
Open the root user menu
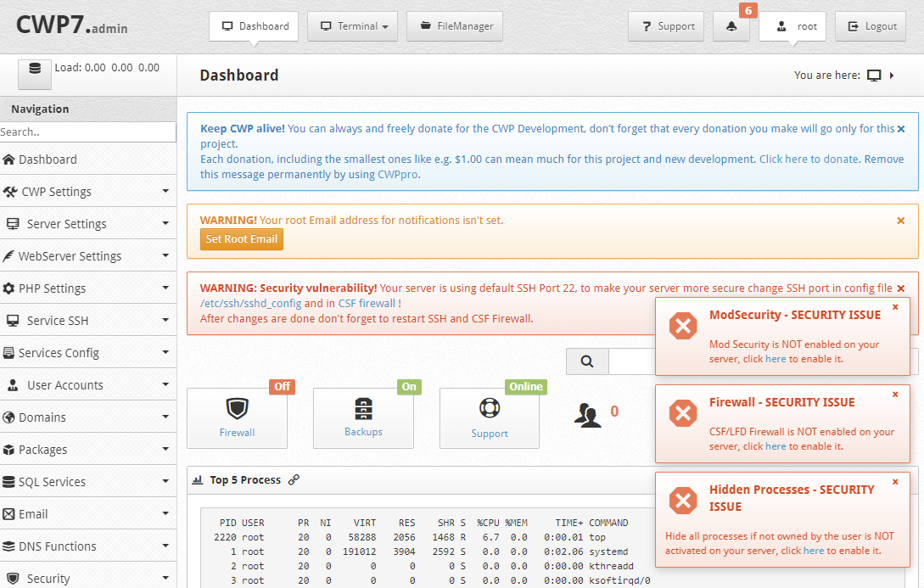(x=792, y=26)
